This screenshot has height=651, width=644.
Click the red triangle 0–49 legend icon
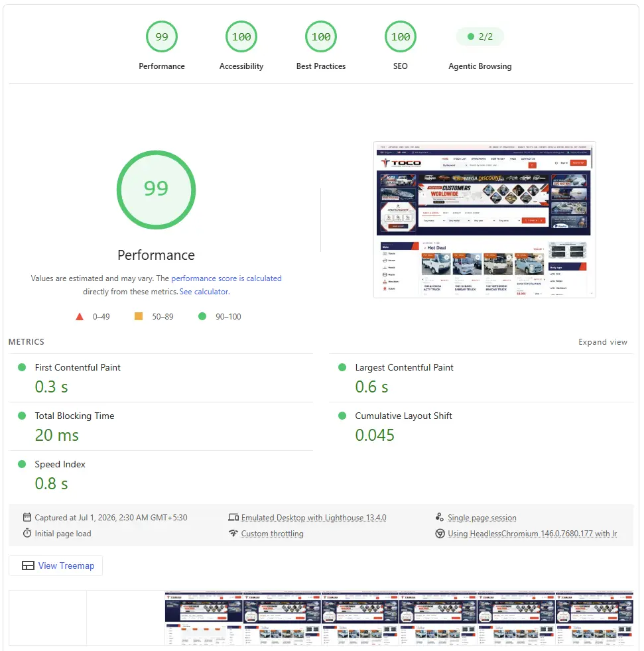80,317
